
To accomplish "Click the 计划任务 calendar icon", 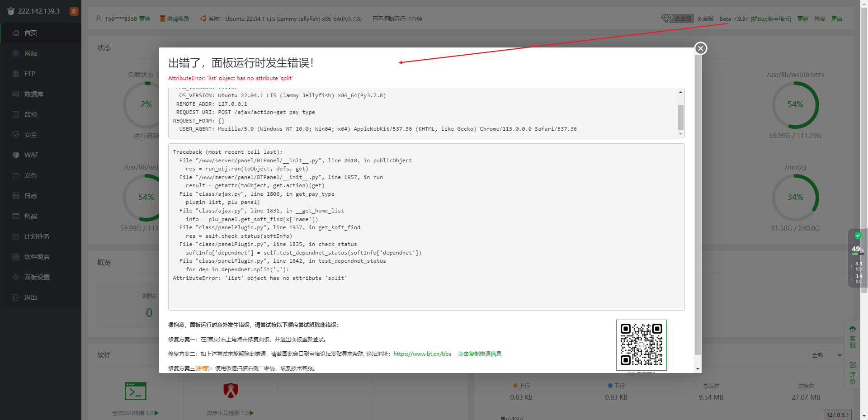I will (16, 236).
